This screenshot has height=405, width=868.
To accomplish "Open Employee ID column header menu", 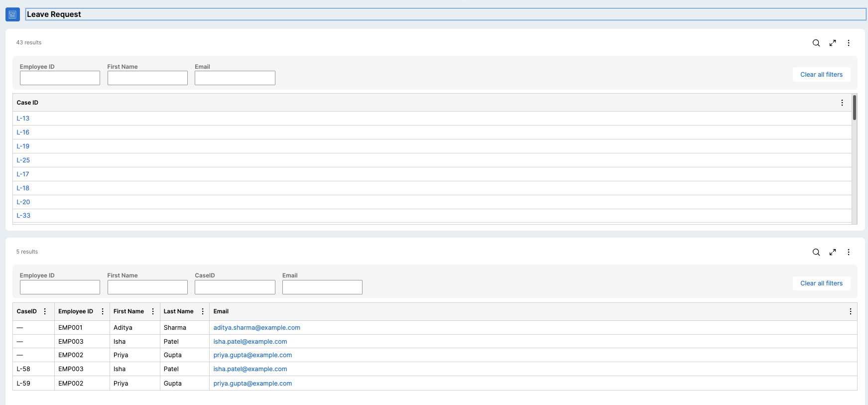I will tap(103, 311).
